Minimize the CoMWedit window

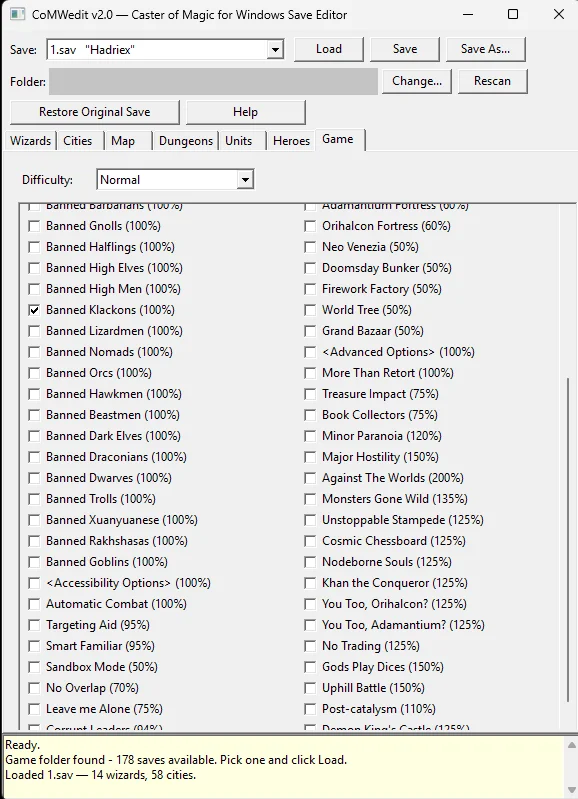[x=468, y=14]
